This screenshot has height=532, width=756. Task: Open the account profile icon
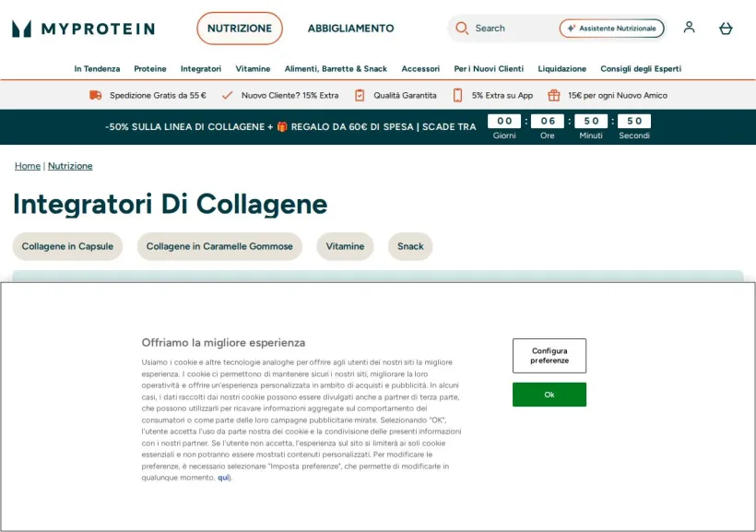click(x=689, y=28)
